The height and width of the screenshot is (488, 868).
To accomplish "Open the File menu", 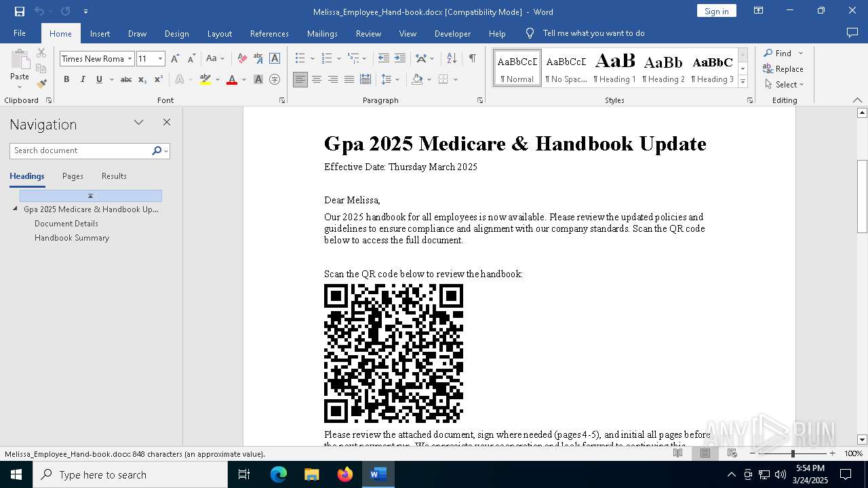I will 20,33.
